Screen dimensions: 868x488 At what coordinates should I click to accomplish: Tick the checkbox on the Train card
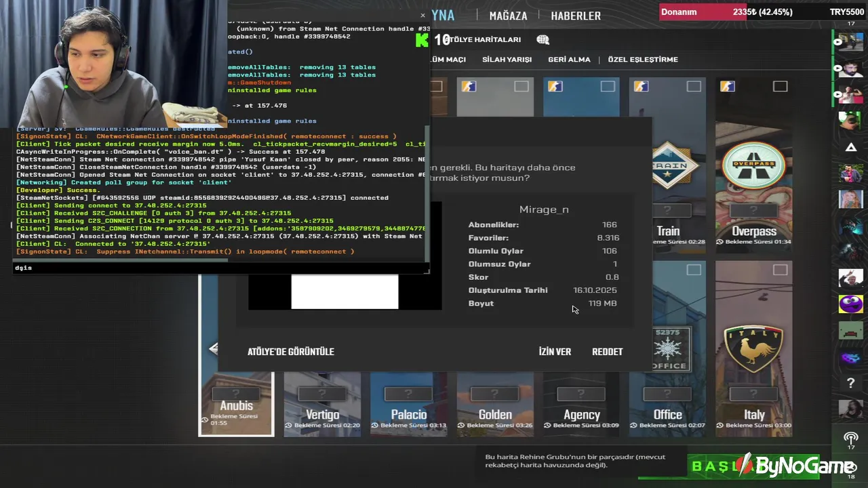(x=694, y=86)
